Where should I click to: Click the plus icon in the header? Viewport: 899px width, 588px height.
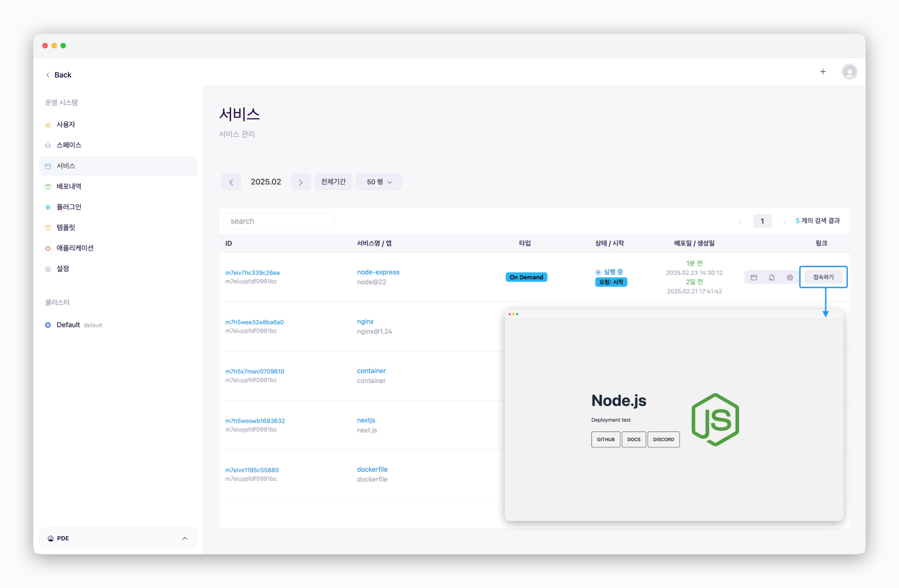823,72
